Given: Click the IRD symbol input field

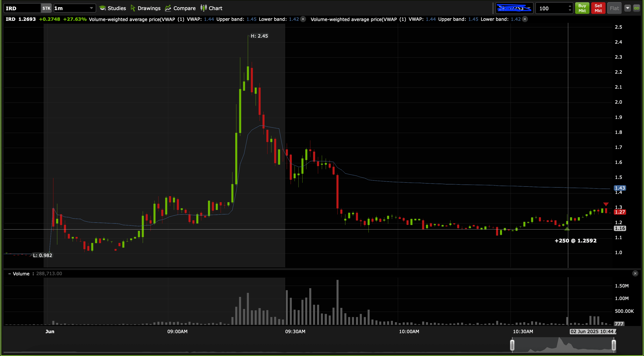Looking at the screenshot, I should click(22, 8).
